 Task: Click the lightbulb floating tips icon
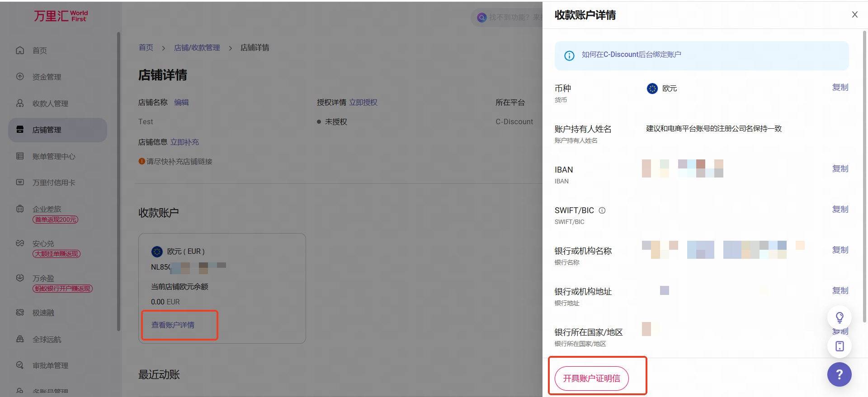tap(840, 318)
